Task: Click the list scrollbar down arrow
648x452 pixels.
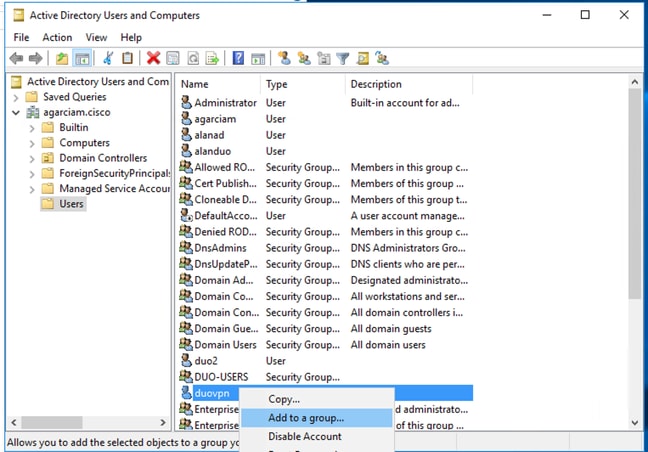Action: pyautogui.click(x=635, y=423)
